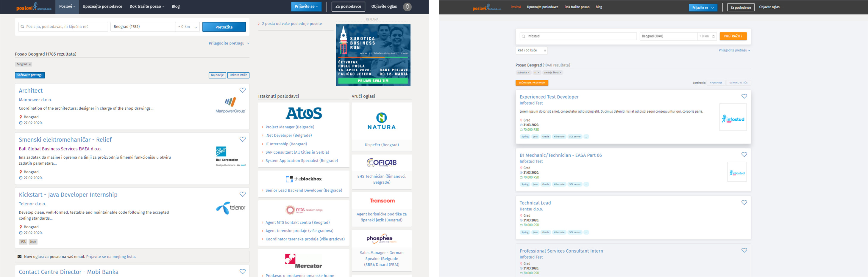Screen dimensions: 868x277
Task: Open the Transcom employer logo
Action: pyautogui.click(x=382, y=201)
